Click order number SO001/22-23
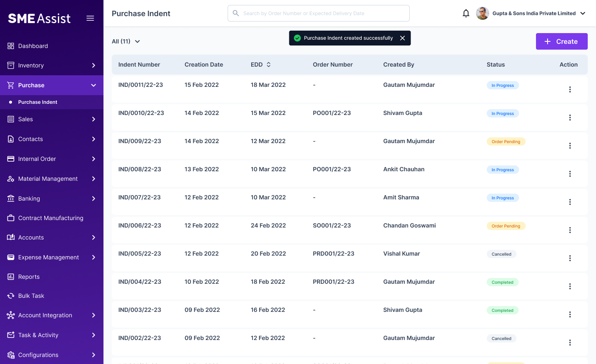The width and height of the screenshot is (596, 364). click(332, 225)
